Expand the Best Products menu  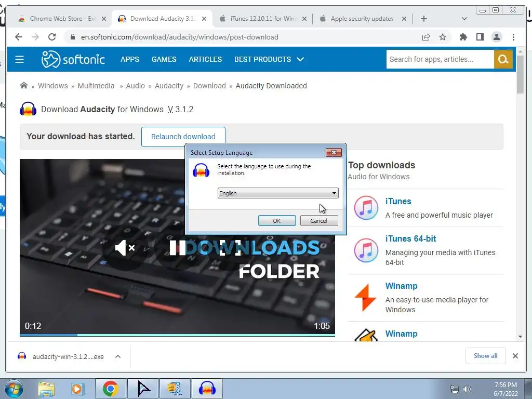[x=269, y=59]
